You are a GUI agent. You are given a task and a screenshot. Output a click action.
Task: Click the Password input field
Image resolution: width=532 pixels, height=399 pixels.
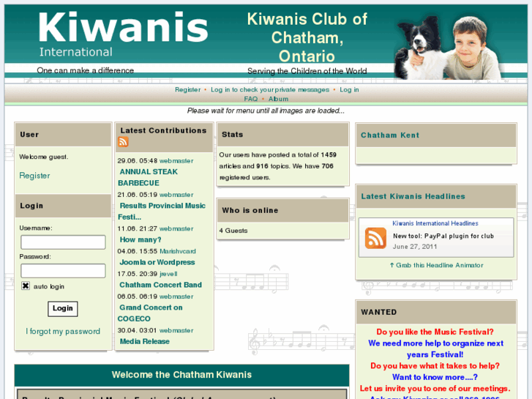pyautogui.click(x=63, y=271)
